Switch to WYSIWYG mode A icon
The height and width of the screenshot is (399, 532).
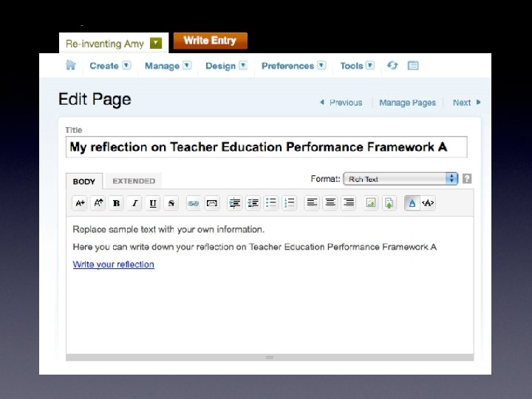click(412, 203)
